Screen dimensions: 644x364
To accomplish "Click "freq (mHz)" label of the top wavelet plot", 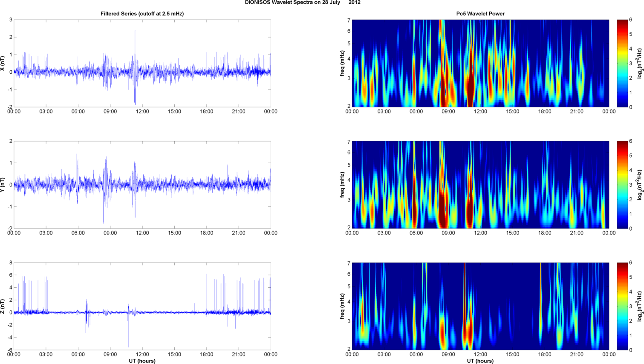I will point(342,63).
